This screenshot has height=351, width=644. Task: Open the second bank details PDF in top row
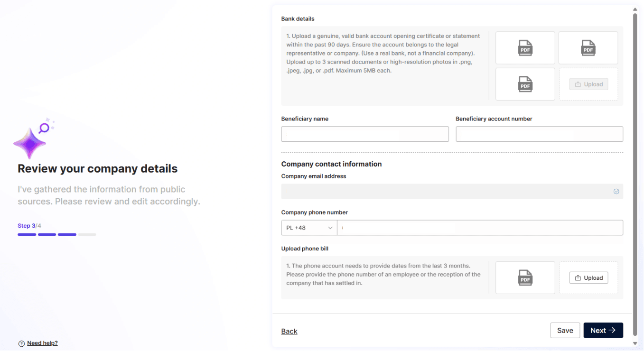pos(588,48)
